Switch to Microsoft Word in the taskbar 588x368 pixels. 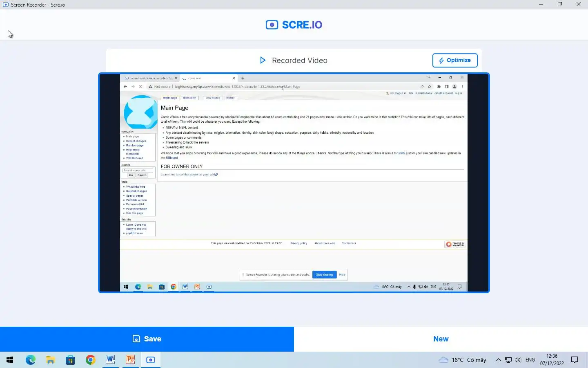pos(110,360)
